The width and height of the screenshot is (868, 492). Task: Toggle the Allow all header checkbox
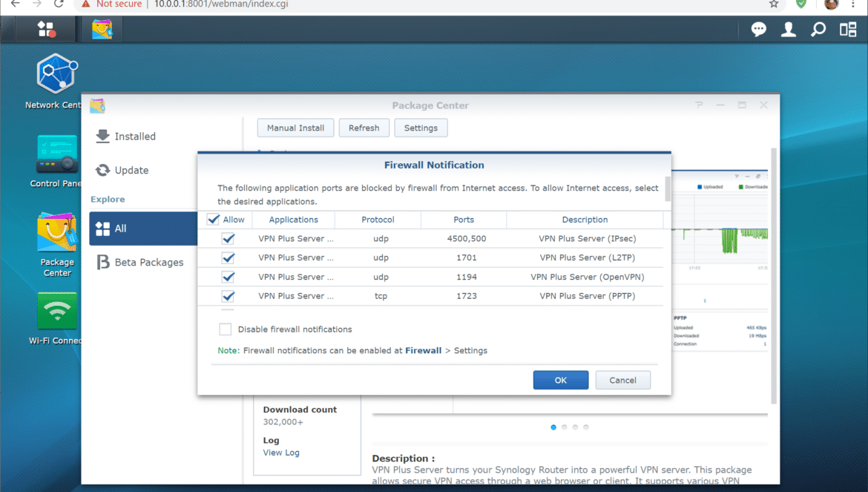(213, 220)
